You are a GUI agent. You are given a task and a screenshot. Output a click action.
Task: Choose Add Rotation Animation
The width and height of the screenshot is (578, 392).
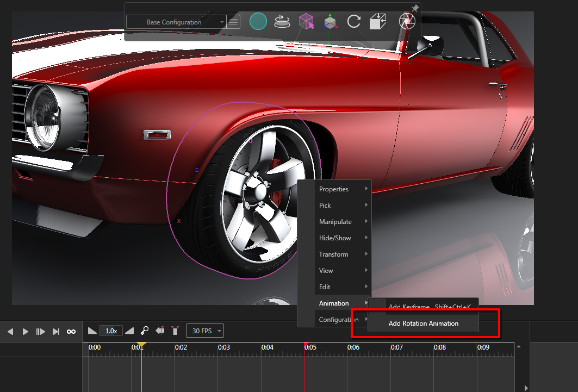pyautogui.click(x=424, y=323)
